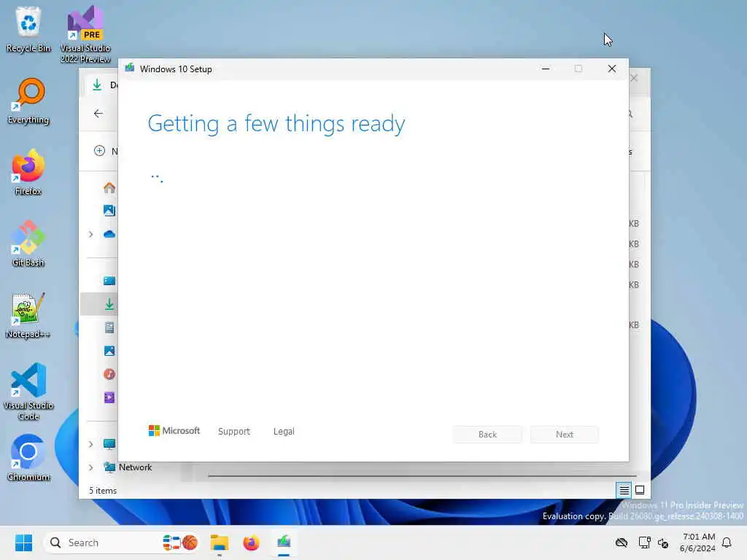Expand the OneDrive tree node
Screen dimensions: 747x560
click(90, 234)
